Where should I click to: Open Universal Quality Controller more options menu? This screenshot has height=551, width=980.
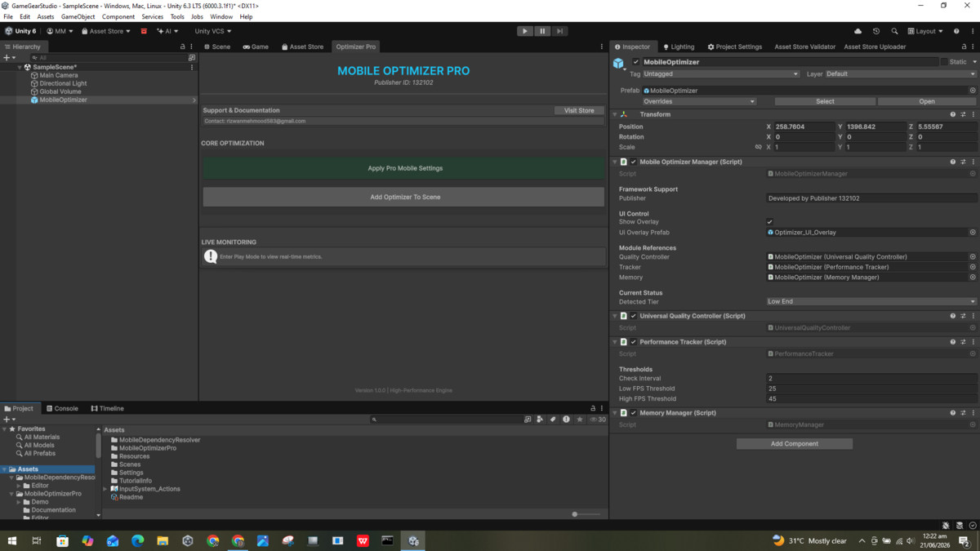click(973, 316)
